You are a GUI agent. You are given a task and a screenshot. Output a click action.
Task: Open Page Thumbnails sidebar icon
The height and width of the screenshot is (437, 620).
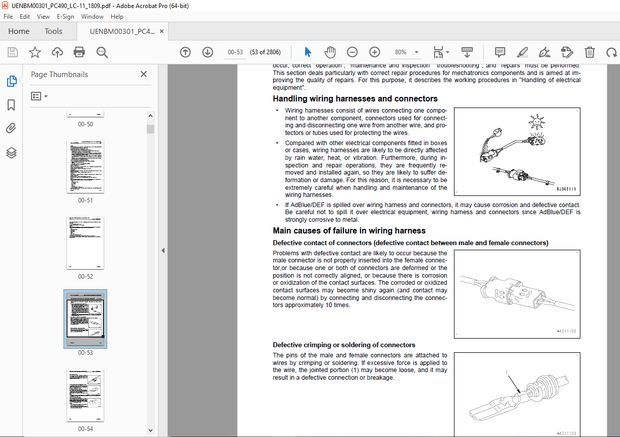point(11,81)
